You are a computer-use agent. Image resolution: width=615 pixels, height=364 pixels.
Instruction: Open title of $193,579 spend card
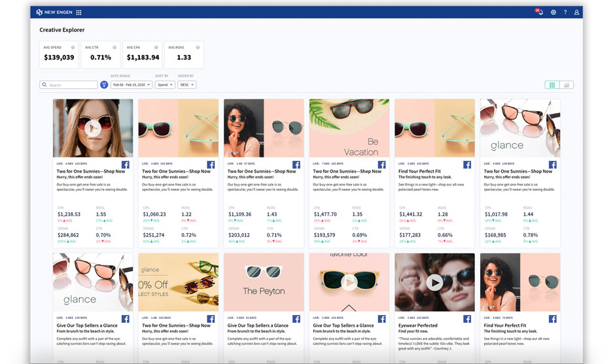coord(347,171)
